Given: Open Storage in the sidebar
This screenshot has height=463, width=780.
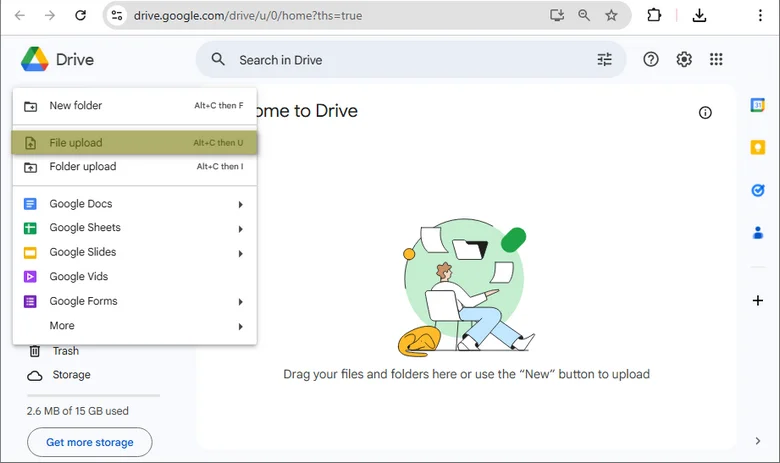Looking at the screenshot, I should tap(72, 375).
